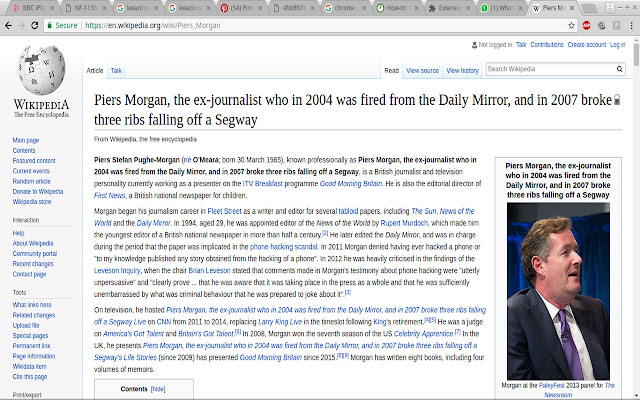The height and width of the screenshot is (400, 640).
Task: Click the Wikipedia globe logo
Action: pyautogui.click(x=42, y=70)
